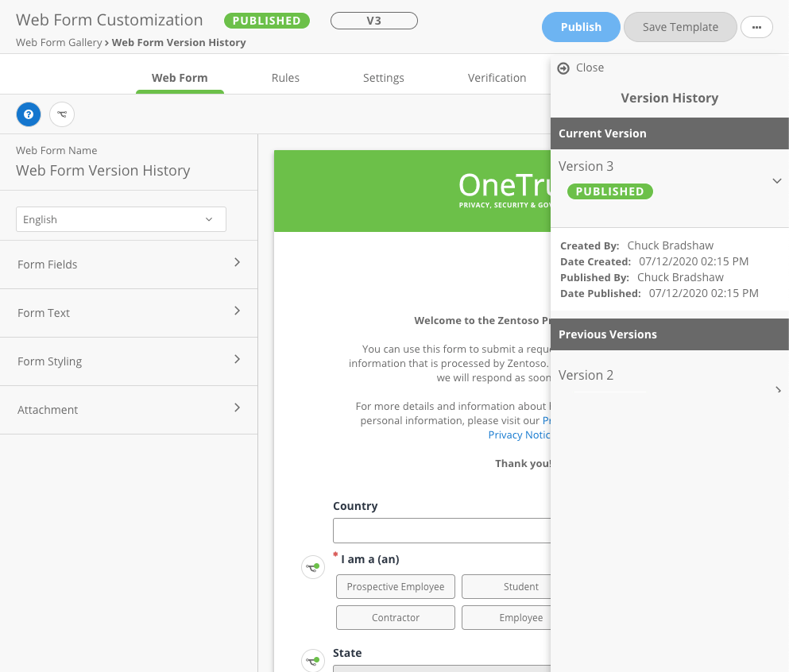The image size is (789, 672).
Task: Click the Web Form Version History breadcrumb
Action: point(179,42)
